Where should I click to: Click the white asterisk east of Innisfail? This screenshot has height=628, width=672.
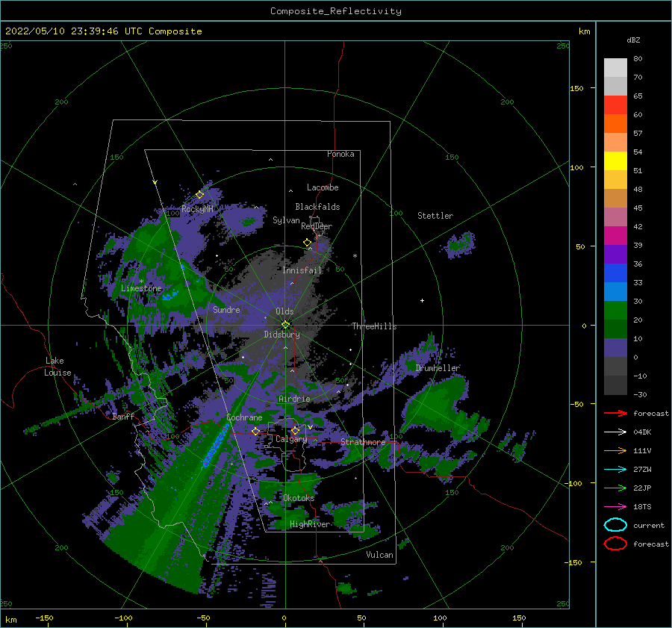tap(355, 256)
